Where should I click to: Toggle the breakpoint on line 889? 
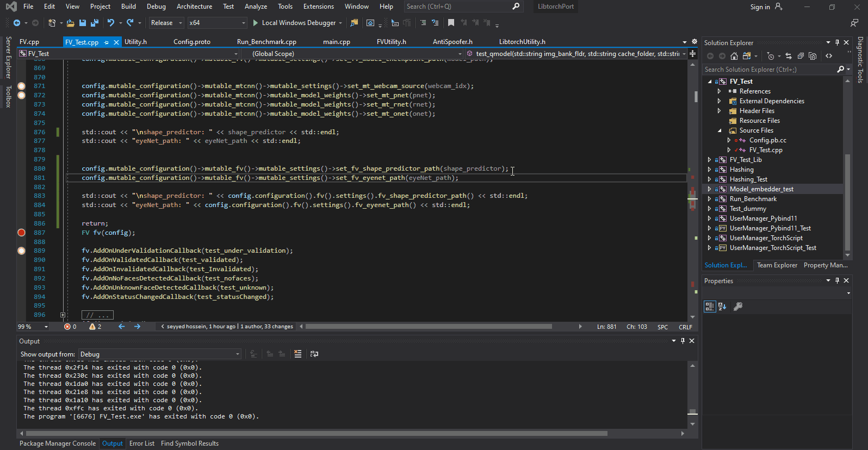pyautogui.click(x=22, y=251)
